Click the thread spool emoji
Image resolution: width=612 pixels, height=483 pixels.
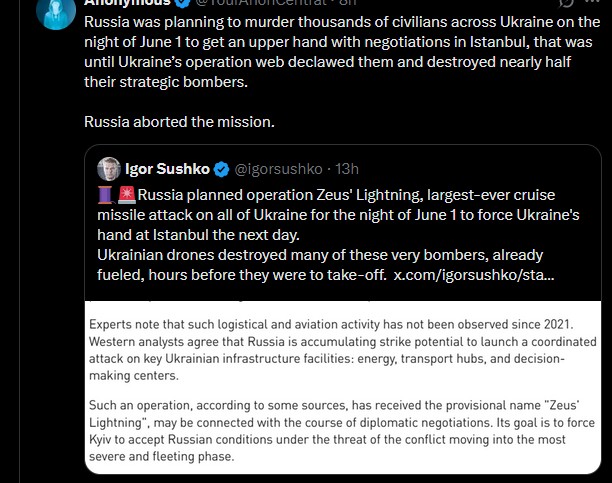105,195
